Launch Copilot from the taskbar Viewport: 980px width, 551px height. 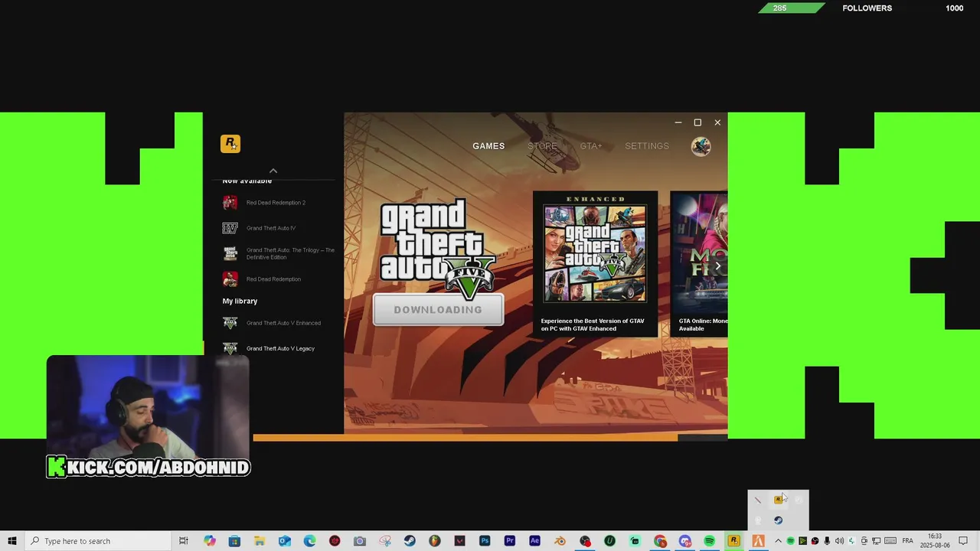(210, 541)
